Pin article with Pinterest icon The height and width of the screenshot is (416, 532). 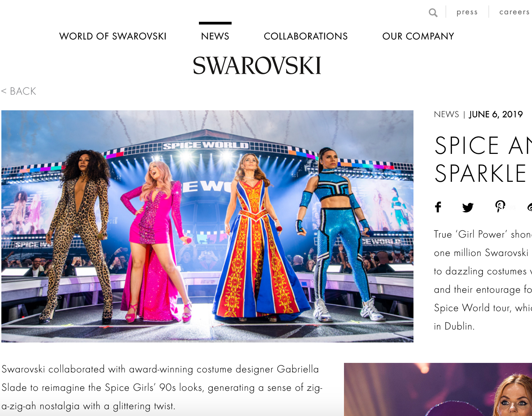click(x=500, y=206)
